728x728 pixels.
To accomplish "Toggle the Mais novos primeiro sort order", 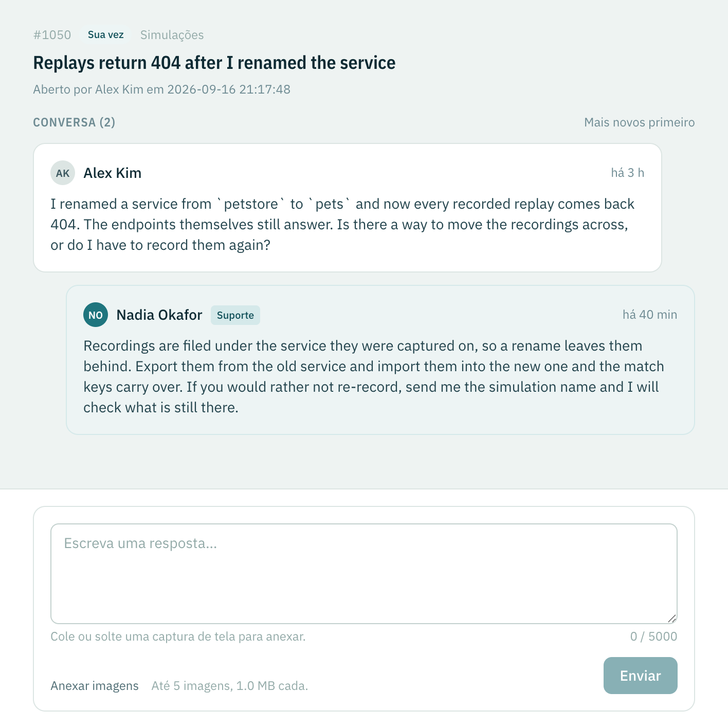I will tap(639, 122).
